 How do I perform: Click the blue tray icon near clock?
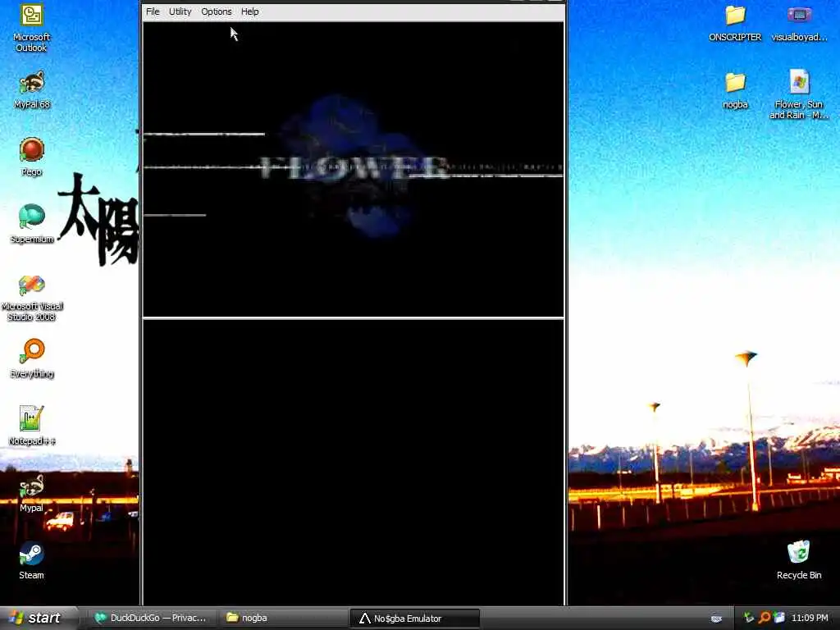(779, 618)
